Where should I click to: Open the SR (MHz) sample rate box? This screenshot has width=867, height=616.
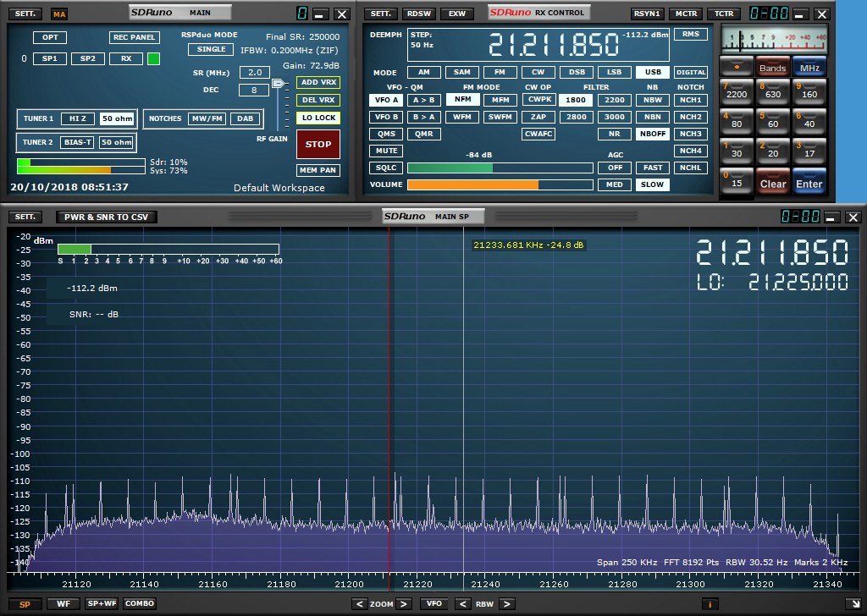tap(254, 73)
